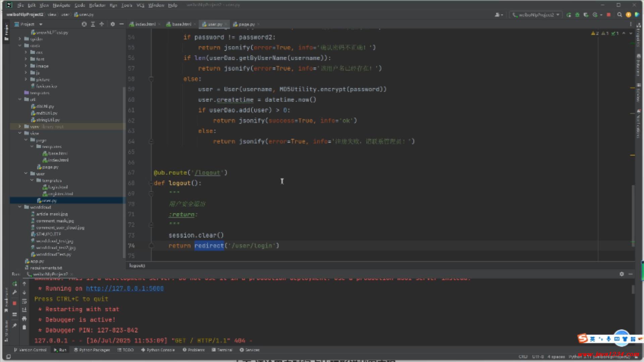Click the Rerun icon in the main toolbar
Screen dimensions: 644x362
[569, 15]
